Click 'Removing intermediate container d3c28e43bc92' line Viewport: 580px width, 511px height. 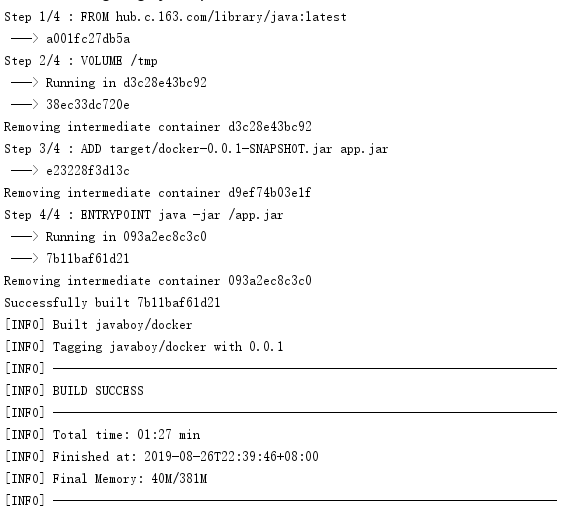point(158,127)
